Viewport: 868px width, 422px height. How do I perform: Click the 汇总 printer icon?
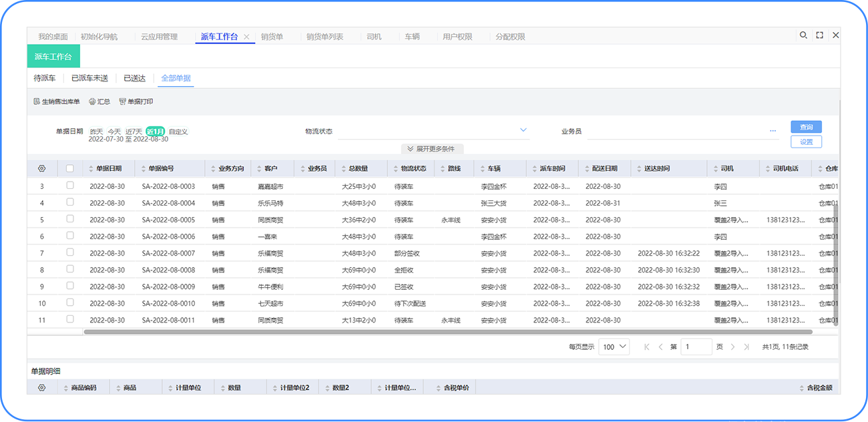click(x=93, y=101)
